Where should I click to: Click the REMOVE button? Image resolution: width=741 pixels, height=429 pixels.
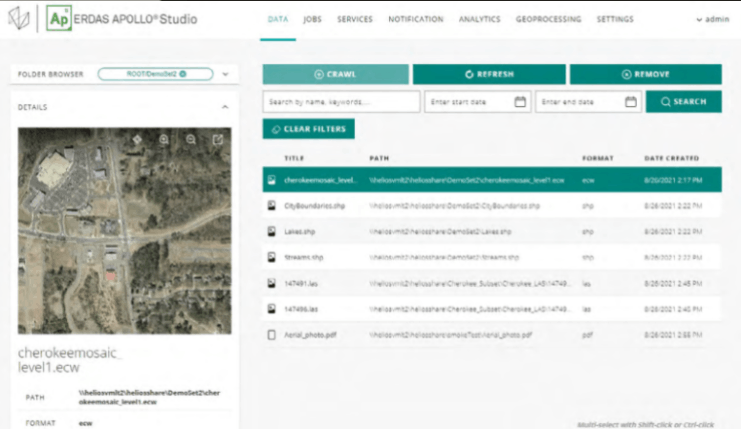(x=646, y=74)
